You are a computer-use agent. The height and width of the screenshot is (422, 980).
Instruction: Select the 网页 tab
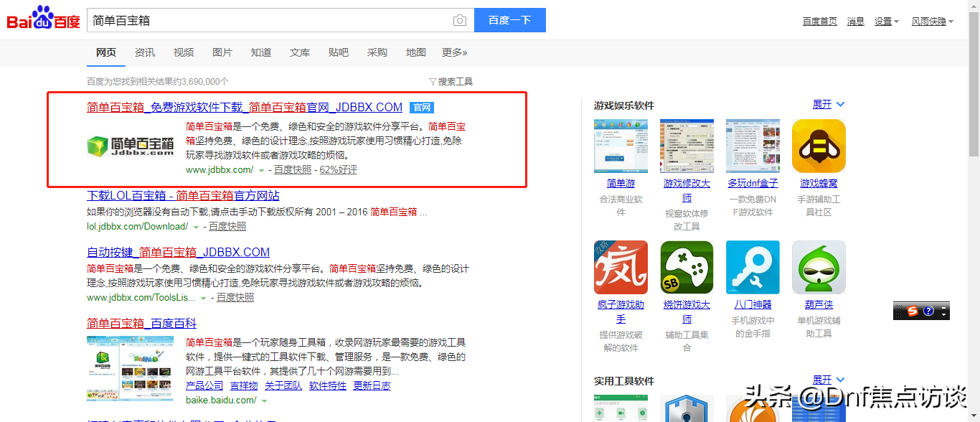tap(106, 52)
